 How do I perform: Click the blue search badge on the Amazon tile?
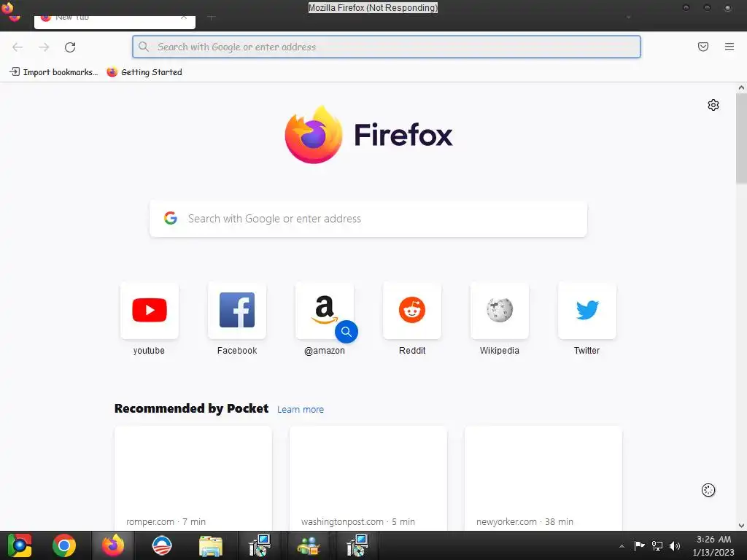[x=347, y=332]
